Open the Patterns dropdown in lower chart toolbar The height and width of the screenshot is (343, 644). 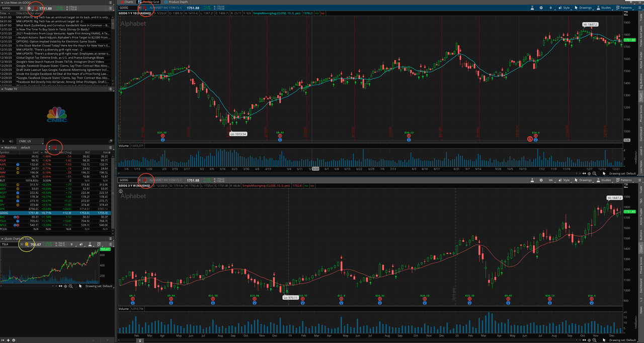click(x=624, y=180)
